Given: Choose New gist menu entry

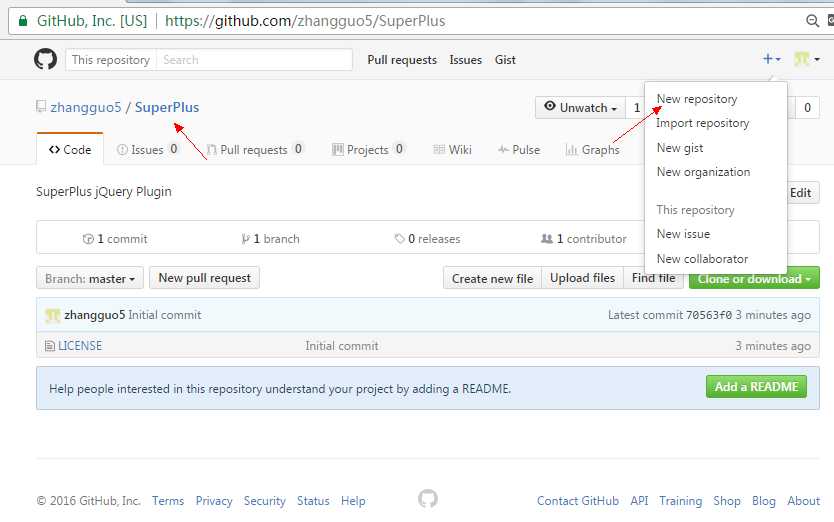Looking at the screenshot, I should (x=680, y=147).
